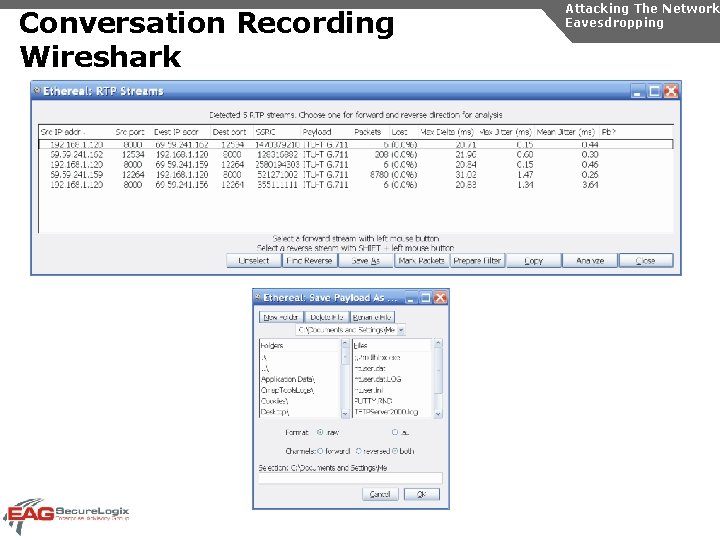Select the raw format radio button
The image size is (720, 540).
tap(321, 432)
